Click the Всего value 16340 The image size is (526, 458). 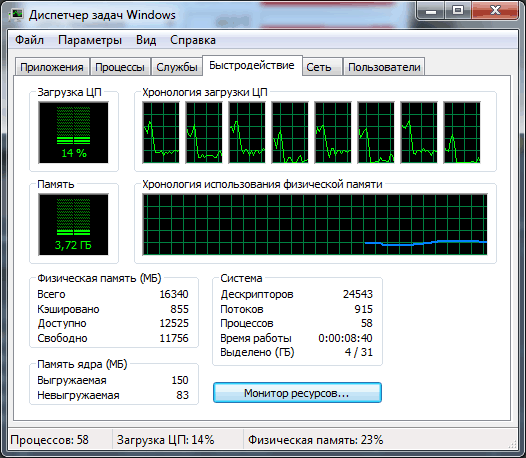(x=174, y=294)
